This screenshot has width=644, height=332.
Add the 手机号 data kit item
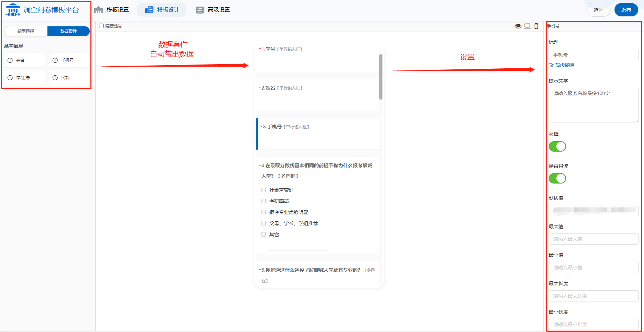point(69,60)
